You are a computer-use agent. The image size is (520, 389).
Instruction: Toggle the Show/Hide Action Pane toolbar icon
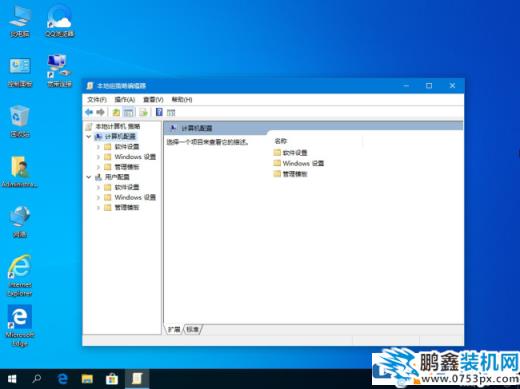point(171,113)
